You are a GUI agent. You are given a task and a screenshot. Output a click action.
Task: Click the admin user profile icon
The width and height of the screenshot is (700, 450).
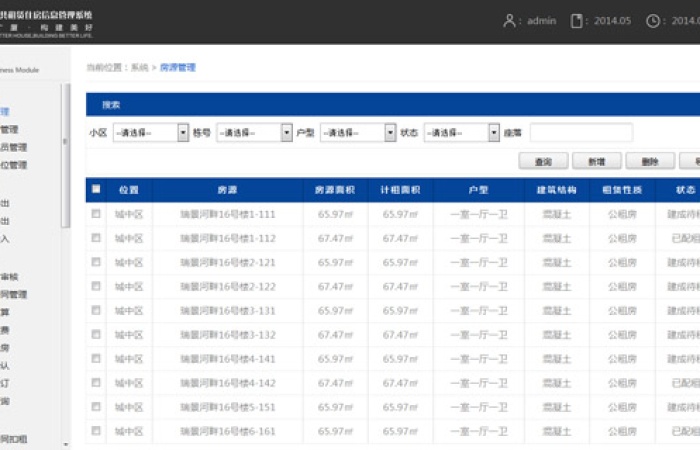(x=509, y=21)
